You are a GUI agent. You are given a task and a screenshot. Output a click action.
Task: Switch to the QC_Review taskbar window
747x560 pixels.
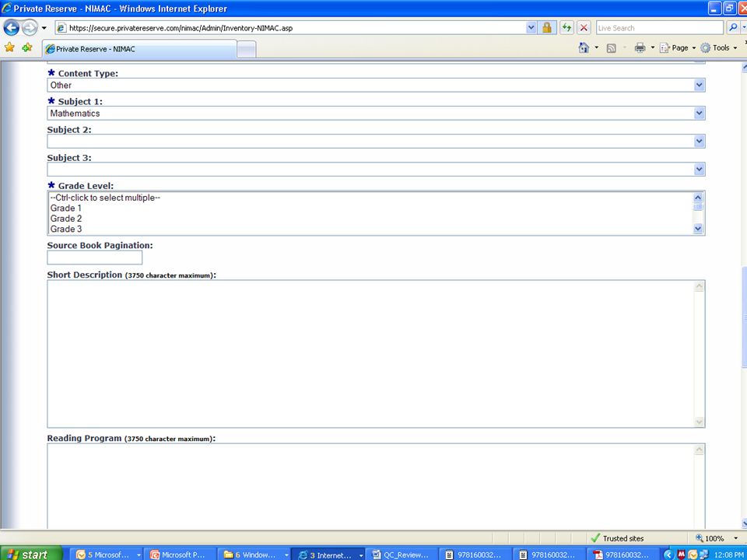(x=402, y=555)
